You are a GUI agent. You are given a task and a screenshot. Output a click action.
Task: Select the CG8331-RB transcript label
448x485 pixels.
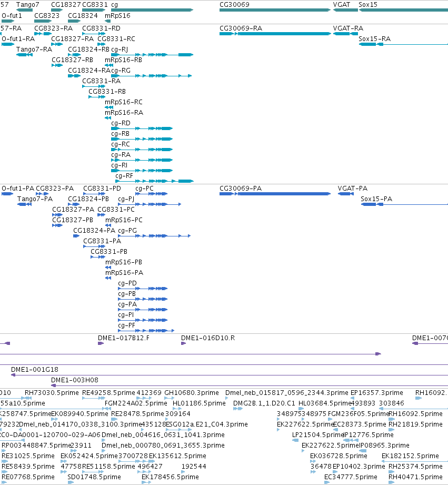107,91
